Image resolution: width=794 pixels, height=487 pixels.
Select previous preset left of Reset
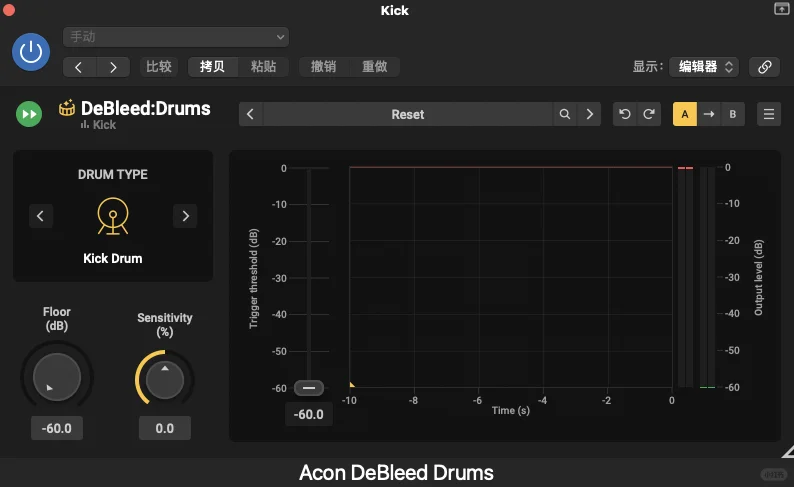click(251, 114)
